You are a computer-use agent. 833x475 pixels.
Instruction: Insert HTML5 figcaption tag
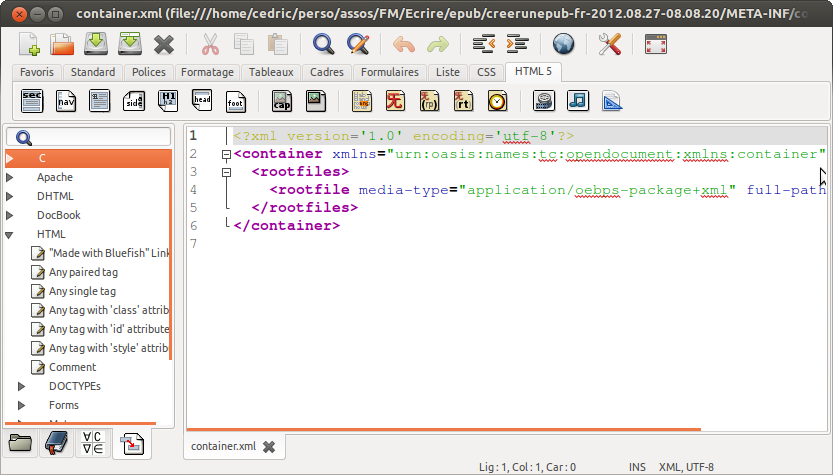(282, 101)
